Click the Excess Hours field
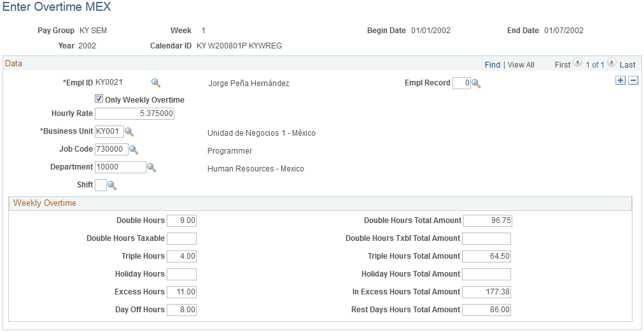Image resolution: width=644 pixels, height=332 pixels. (x=181, y=292)
